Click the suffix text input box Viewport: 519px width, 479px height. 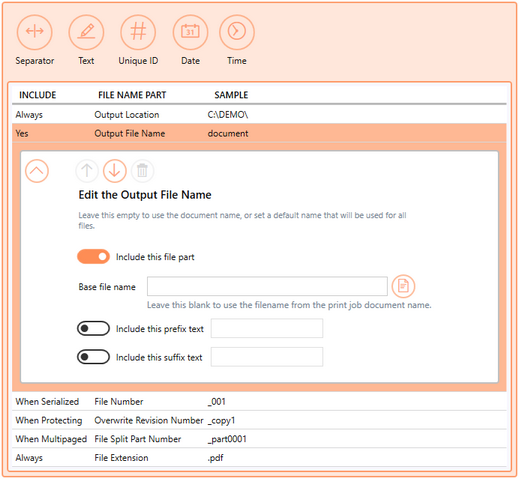coord(267,357)
